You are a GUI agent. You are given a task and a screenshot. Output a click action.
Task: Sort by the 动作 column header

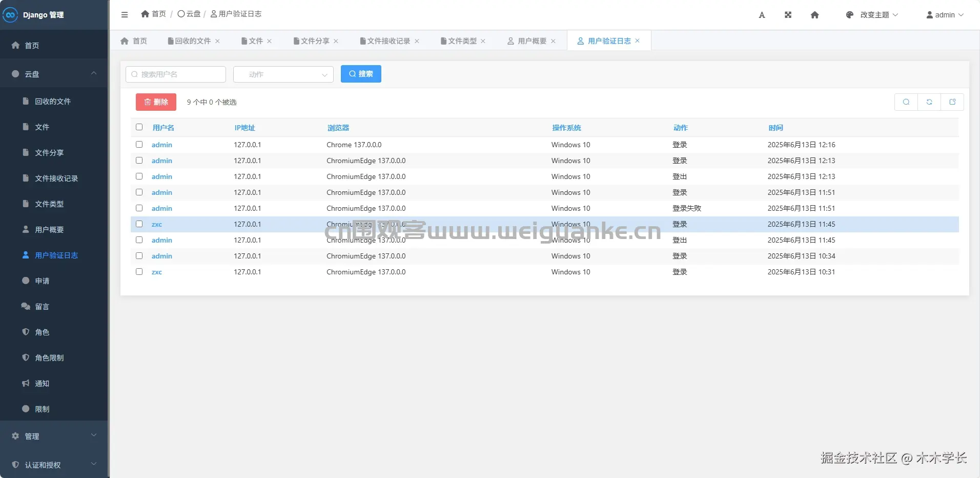pyautogui.click(x=681, y=128)
